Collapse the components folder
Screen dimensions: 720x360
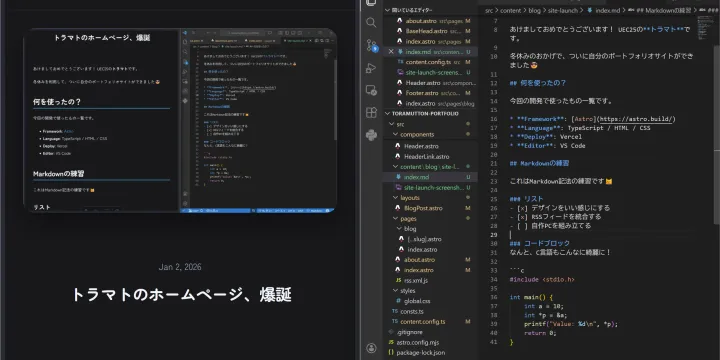coord(395,135)
